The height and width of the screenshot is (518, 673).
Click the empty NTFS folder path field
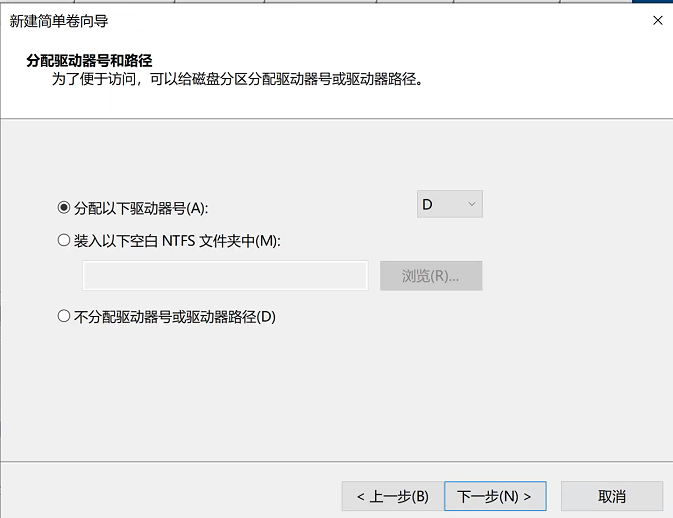click(x=225, y=276)
